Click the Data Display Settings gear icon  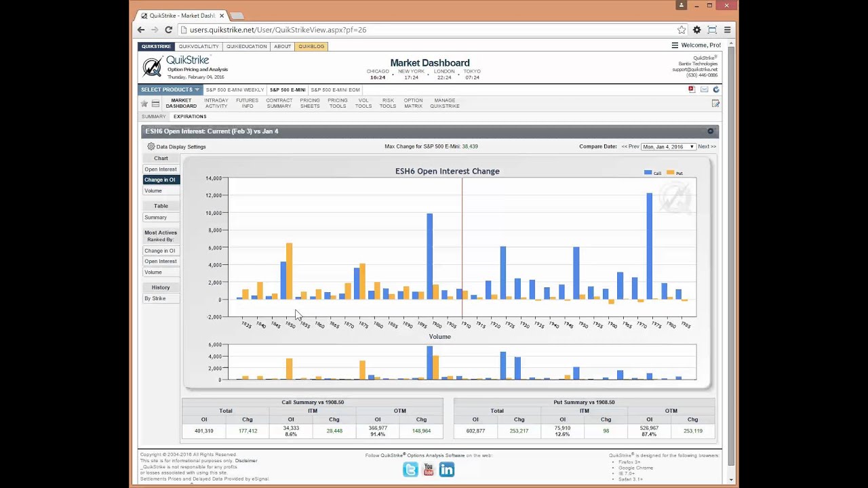click(x=151, y=146)
